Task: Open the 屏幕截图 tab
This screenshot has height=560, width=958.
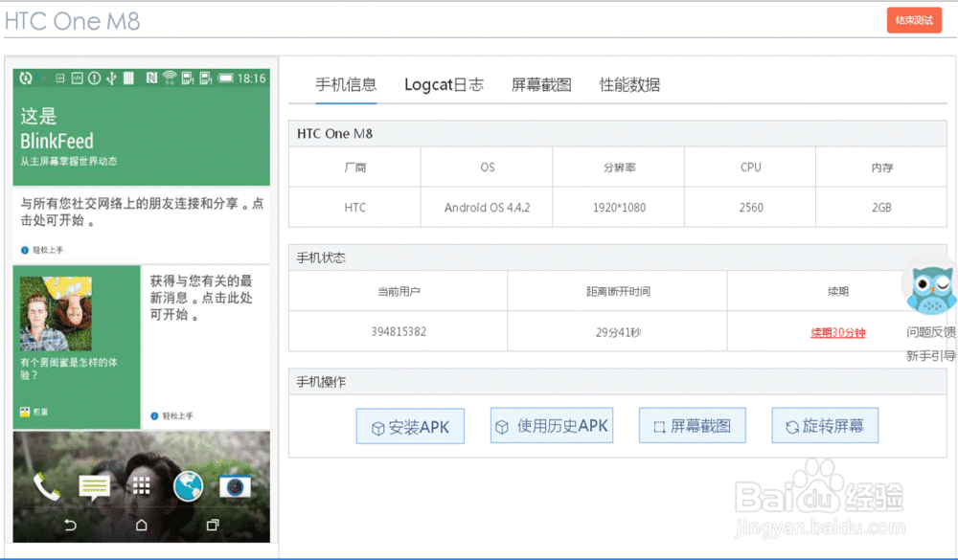Action: click(x=541, y=84)
